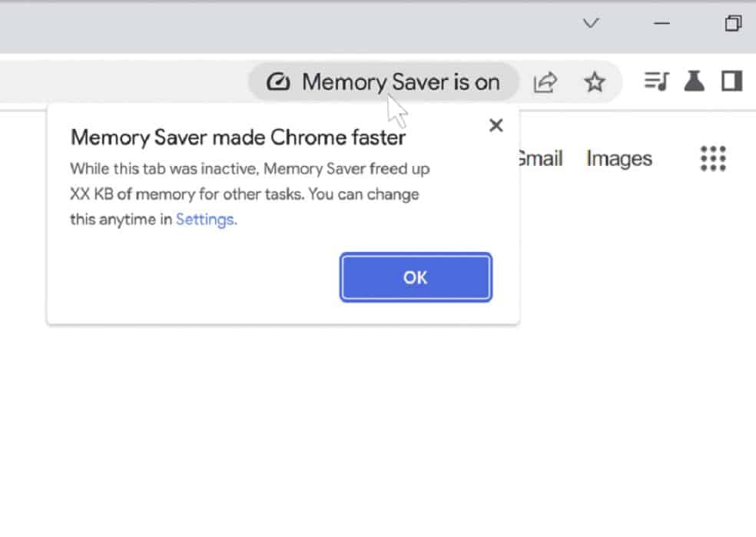Click the popup's memory freed description text
Viewport: 756px width, 537px height.
pyautogui.click(x=250, y=194)
